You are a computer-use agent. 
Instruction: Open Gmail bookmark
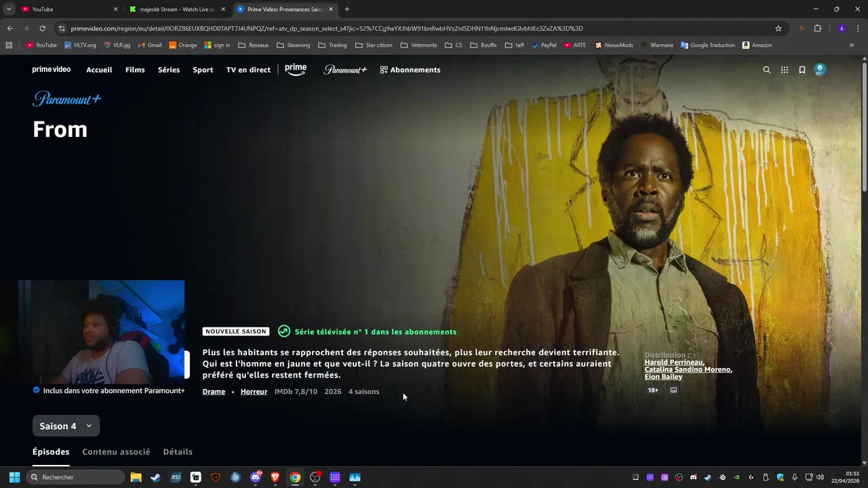tap(149, 45)
